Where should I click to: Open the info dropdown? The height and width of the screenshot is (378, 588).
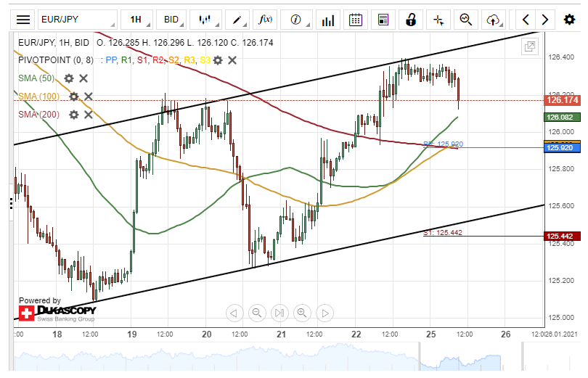pos(296,20)
